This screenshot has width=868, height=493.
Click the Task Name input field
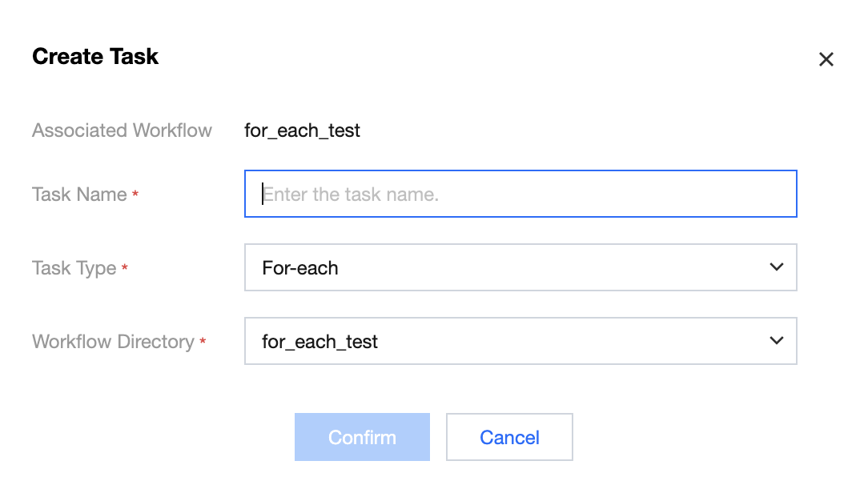tap(520, 194)
